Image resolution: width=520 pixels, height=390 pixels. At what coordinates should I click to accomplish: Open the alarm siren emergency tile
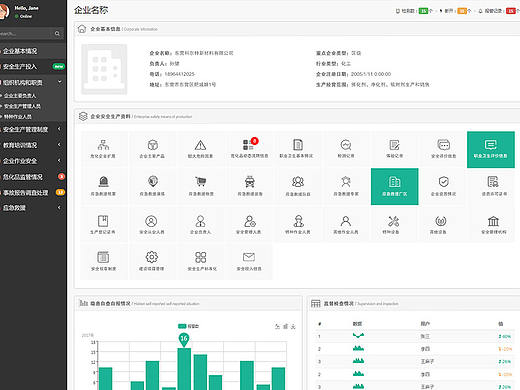pyautogui.click(x=104, y=186)
